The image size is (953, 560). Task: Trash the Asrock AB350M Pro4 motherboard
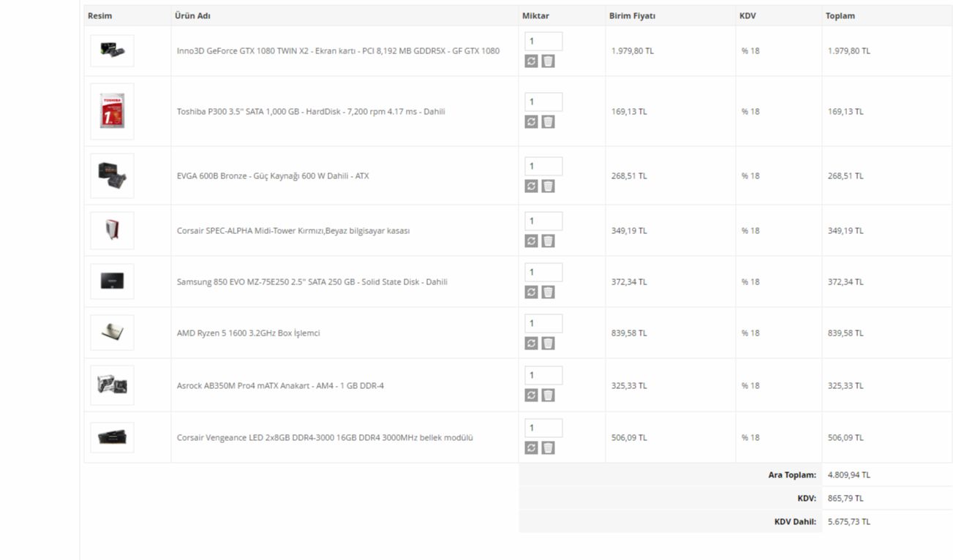click(548, 396)
